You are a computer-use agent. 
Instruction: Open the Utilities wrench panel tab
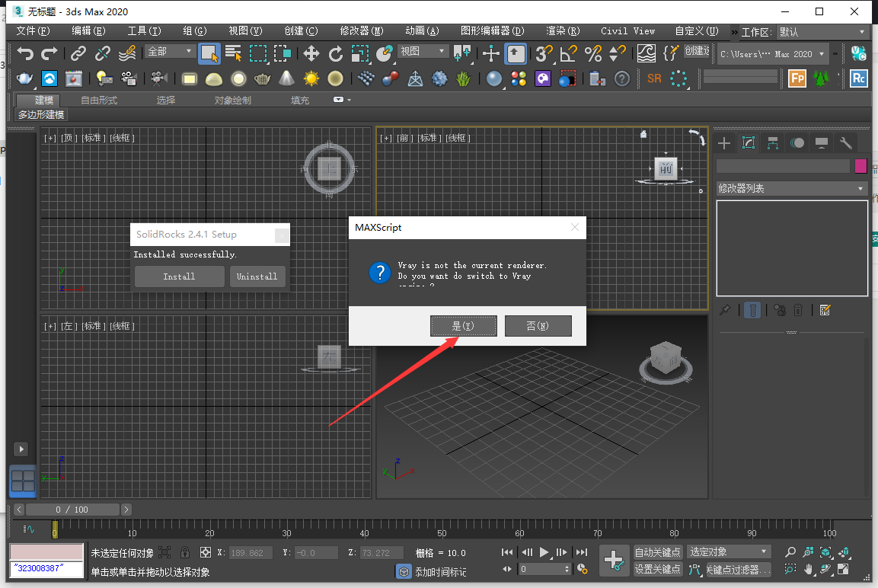point(846,143)
